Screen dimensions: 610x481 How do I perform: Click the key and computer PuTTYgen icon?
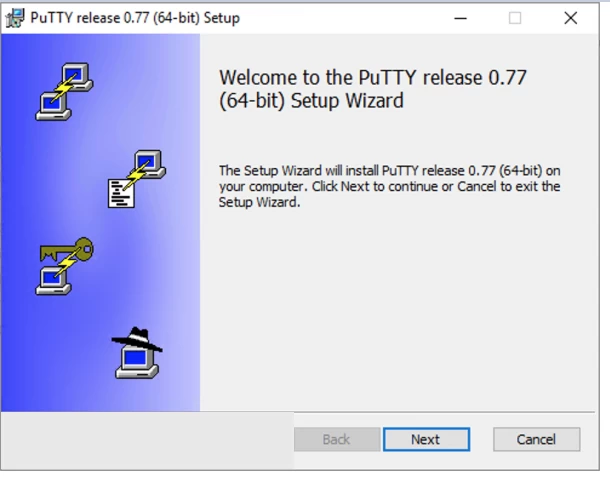[x=65, y=266]
